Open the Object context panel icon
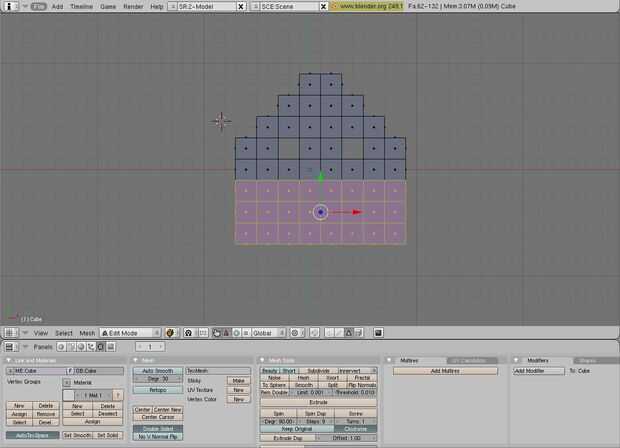The height and width of the screenshot is (448, 620). (91, 347)
